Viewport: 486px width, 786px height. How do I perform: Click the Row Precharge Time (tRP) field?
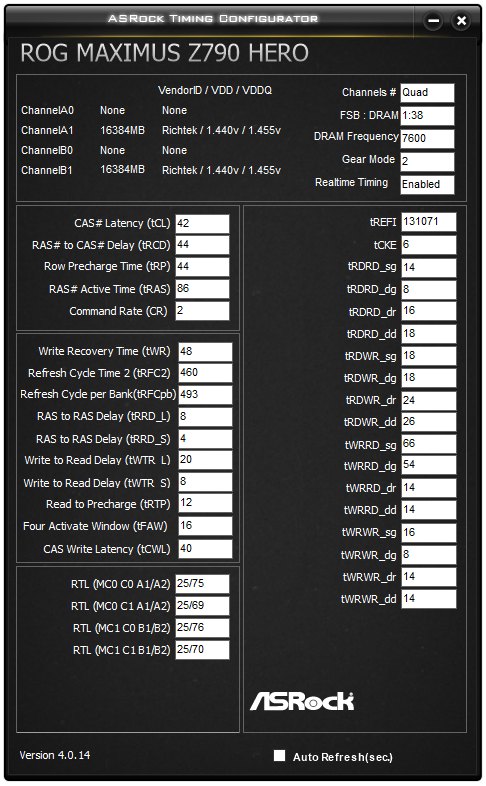(x=202, y=267)
